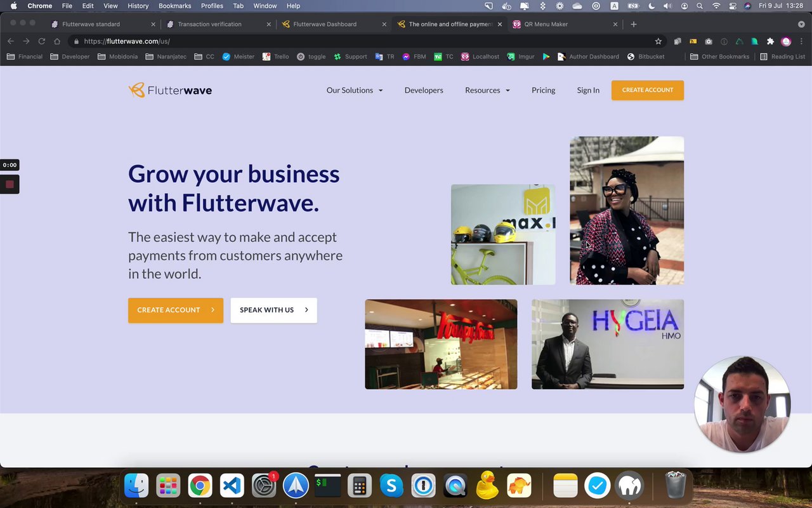
Task: Stop the screen recording red button
Action: click(x=10, y=184)
